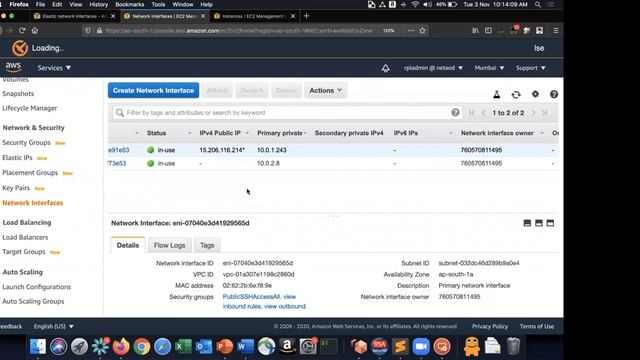Open English (US) language selector

(x=53, y=326)
